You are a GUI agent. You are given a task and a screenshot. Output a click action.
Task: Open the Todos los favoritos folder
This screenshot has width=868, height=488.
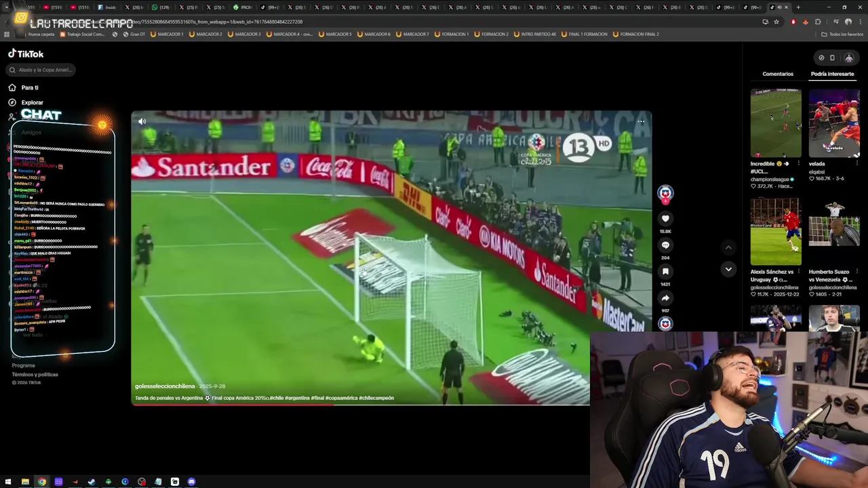point(842,34)
